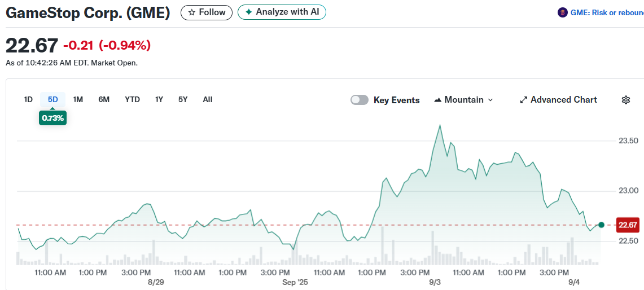This screenshot has height=290, width=644.
Task: Click the 22.50 price axis label
Action: (628, 241)
